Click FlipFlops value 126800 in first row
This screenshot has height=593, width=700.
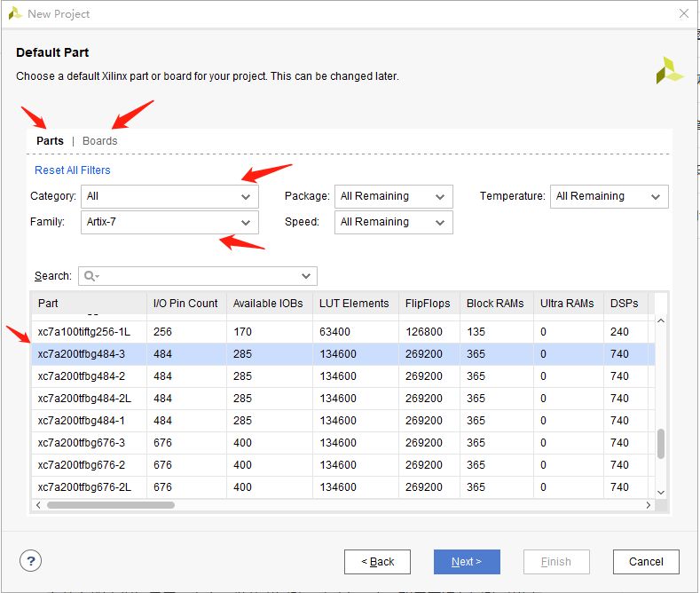[x=424, y=332]
